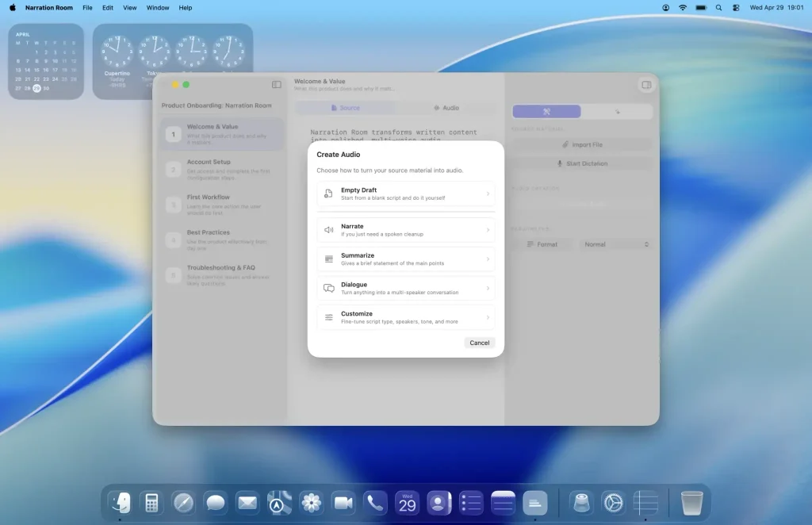
Task: Choose the Empty Draft option
Action: point(405,194)
